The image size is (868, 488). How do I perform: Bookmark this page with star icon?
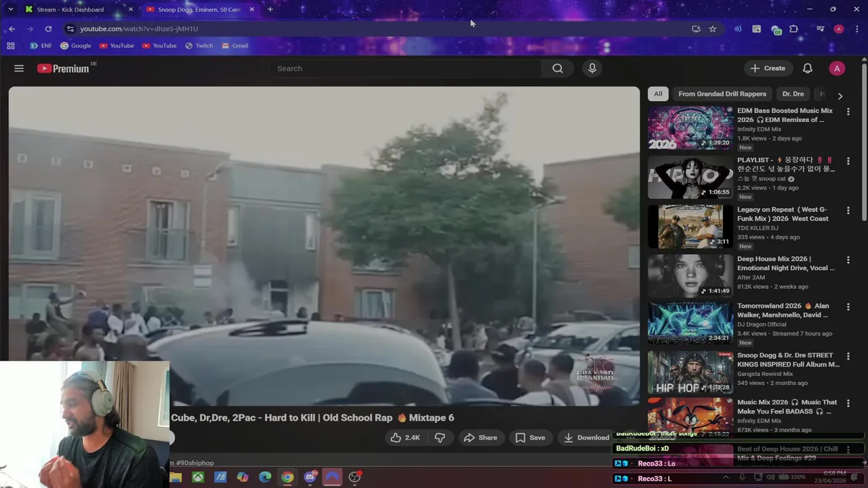click(x=713, y=28)
